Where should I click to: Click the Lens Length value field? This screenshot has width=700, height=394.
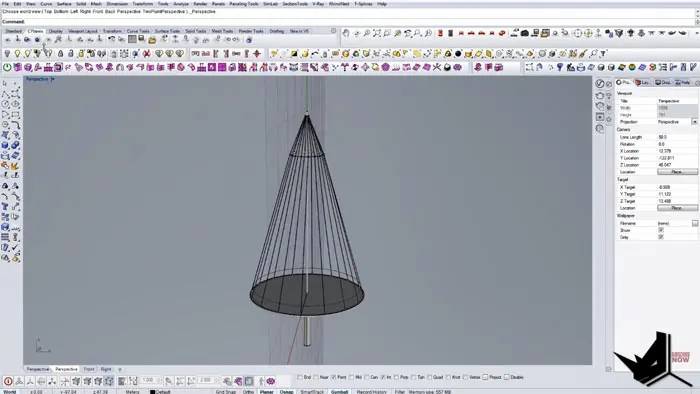(677, 137)
